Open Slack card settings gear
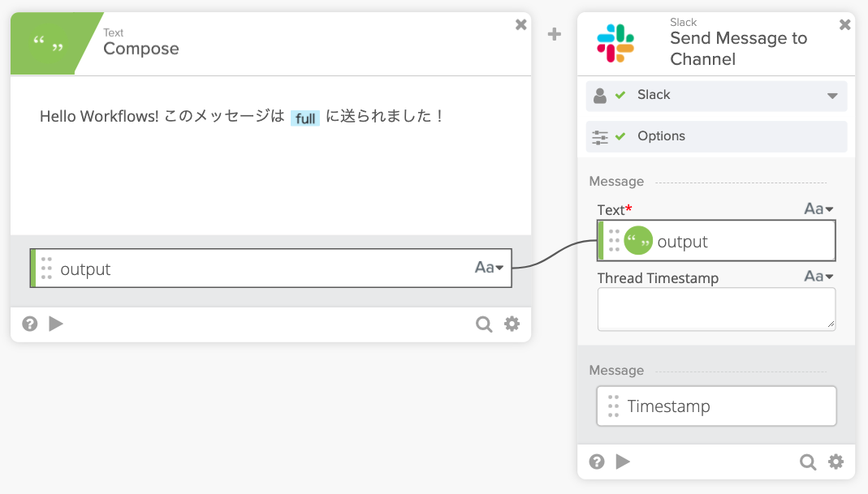The image size is (868, 494). click(x=836, y=462)
